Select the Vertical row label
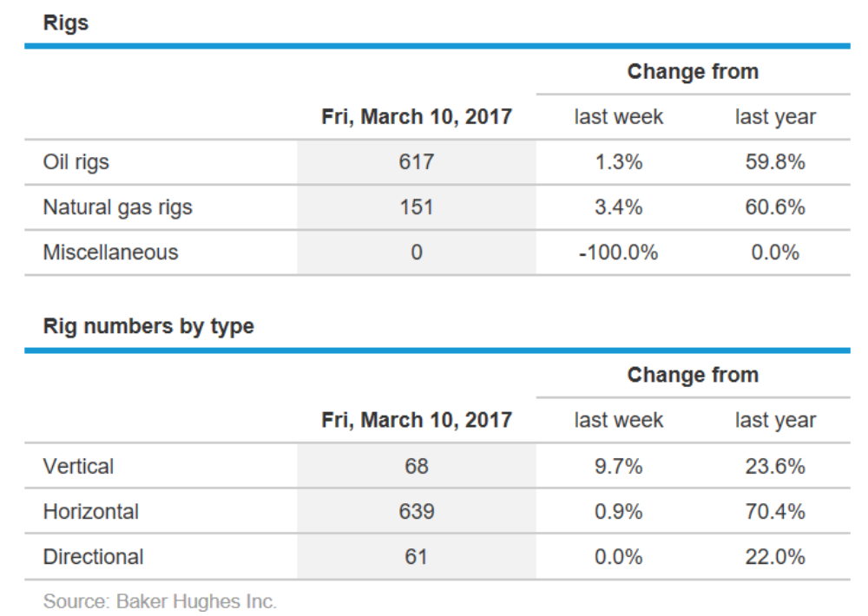The width and height of the screenshot is (868, 616). coord(78,466)
